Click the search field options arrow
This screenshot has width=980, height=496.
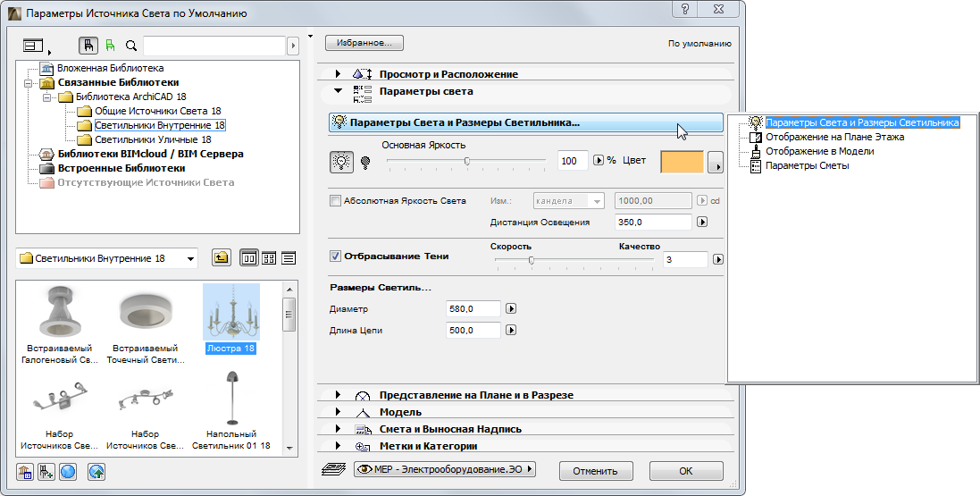coord(292,46)
